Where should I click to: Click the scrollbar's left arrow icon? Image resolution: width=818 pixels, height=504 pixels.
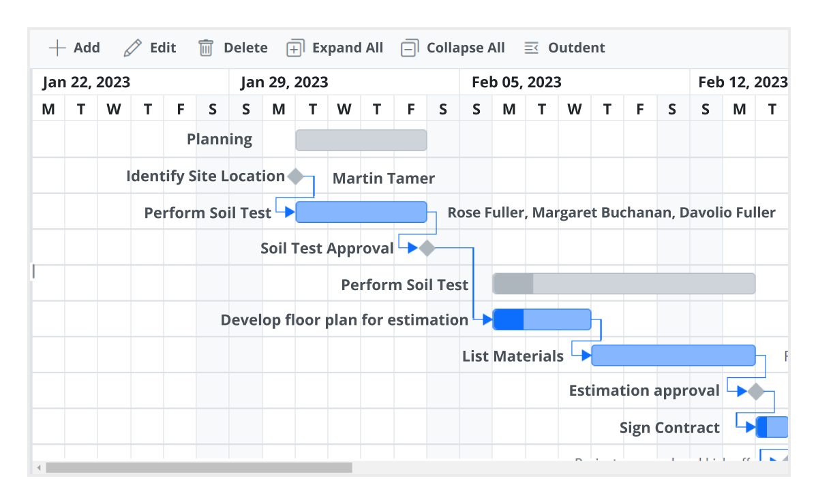[39, 468]
